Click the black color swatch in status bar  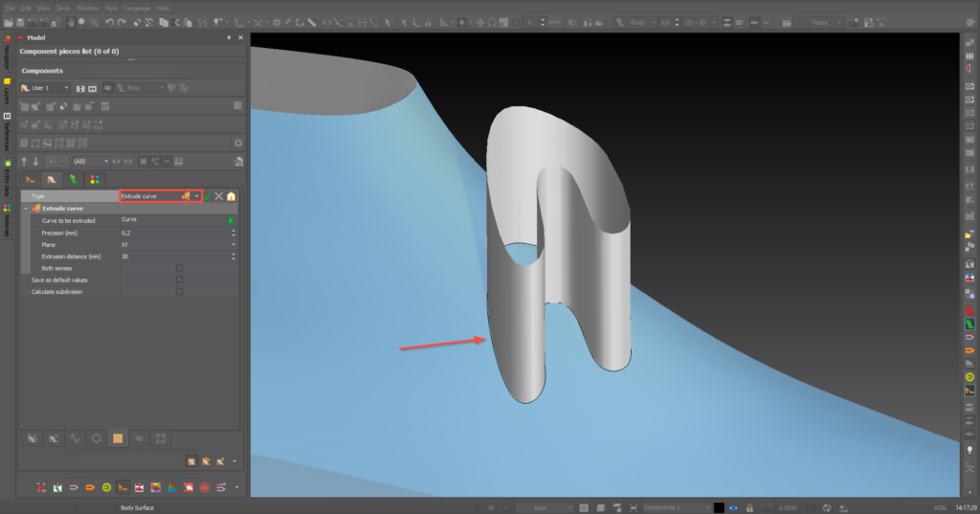coord(719,507)
